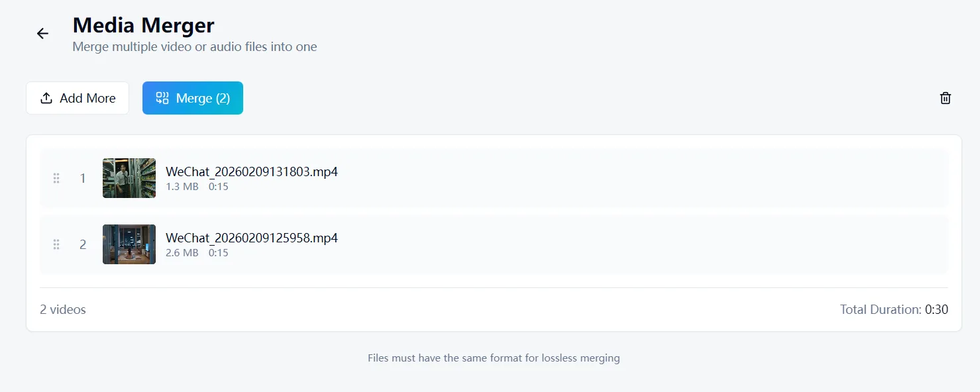Go back using the left arrow icon

tap(42, 34)
